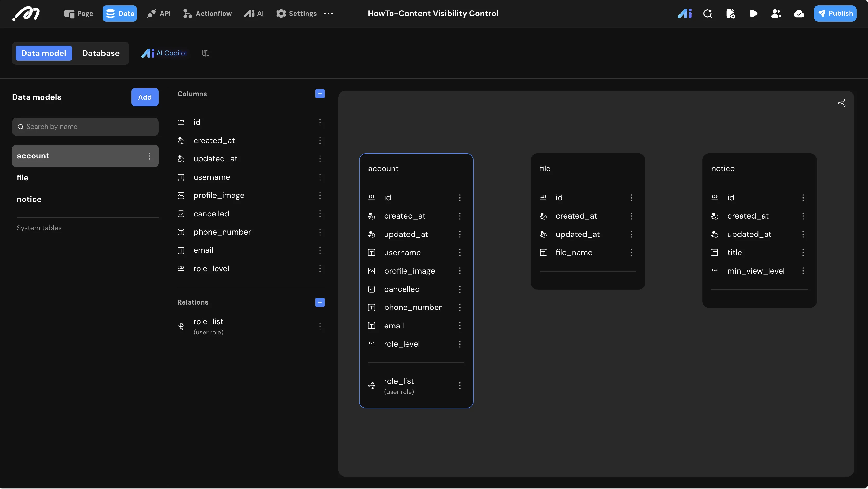Open options for profile_image in account card
Image resolution: width=868 pixels, height=489 pixels.
click(x=459, y=271)
